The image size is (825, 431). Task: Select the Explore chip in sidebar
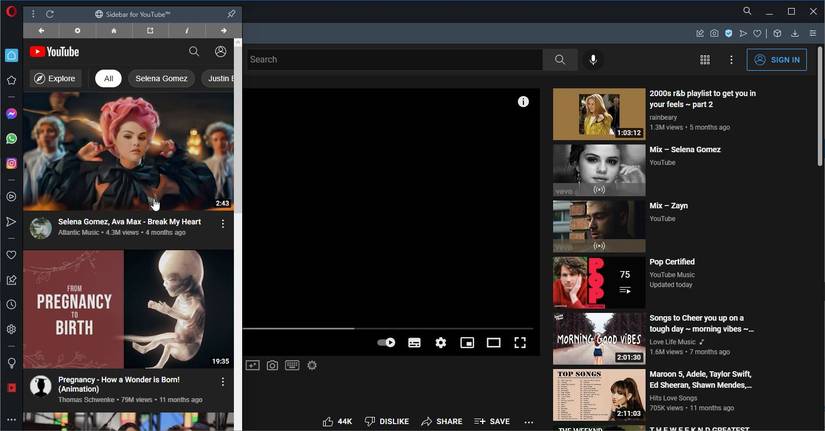tap(55, 78)
